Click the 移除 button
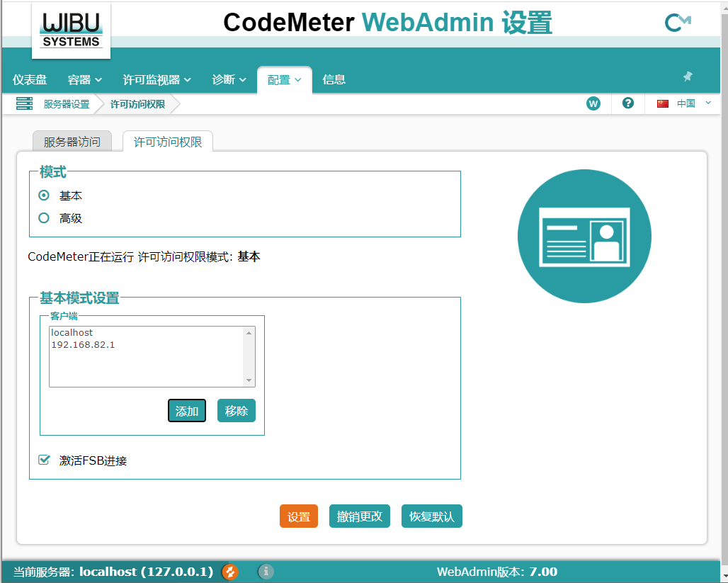The height and width of the screenshot is (583, 728). 237,411
